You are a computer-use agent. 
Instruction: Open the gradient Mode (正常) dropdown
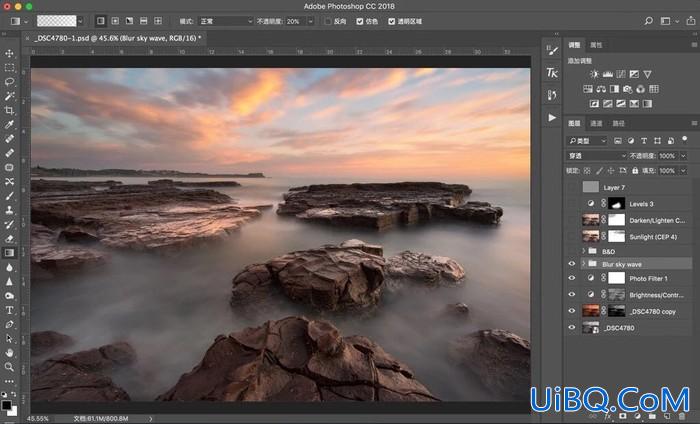226,21
